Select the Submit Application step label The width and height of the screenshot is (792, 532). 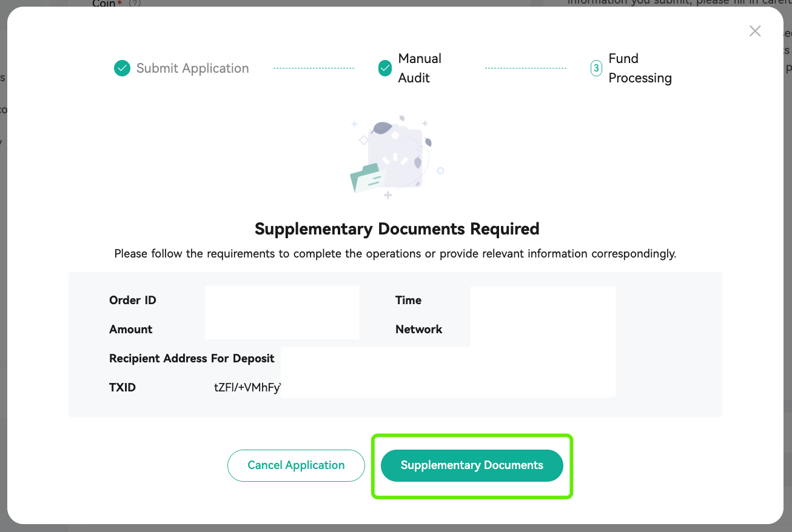(193, 68)
